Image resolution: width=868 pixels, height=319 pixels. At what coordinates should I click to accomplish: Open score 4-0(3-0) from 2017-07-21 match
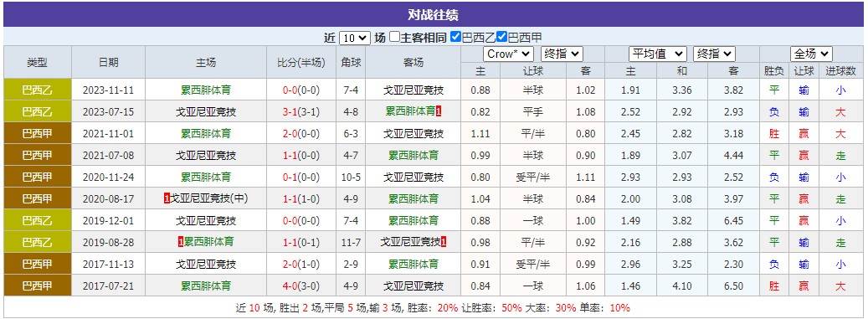[301, 286]
